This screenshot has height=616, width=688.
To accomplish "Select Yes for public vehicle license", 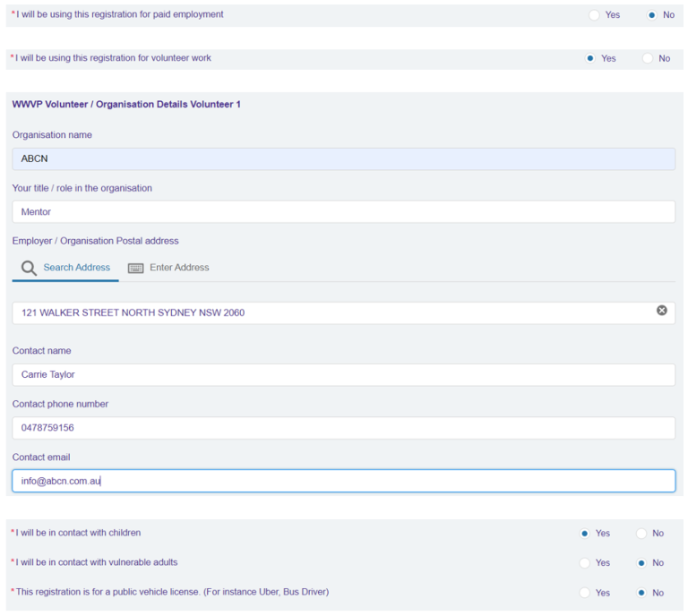I will coord(585,593).
